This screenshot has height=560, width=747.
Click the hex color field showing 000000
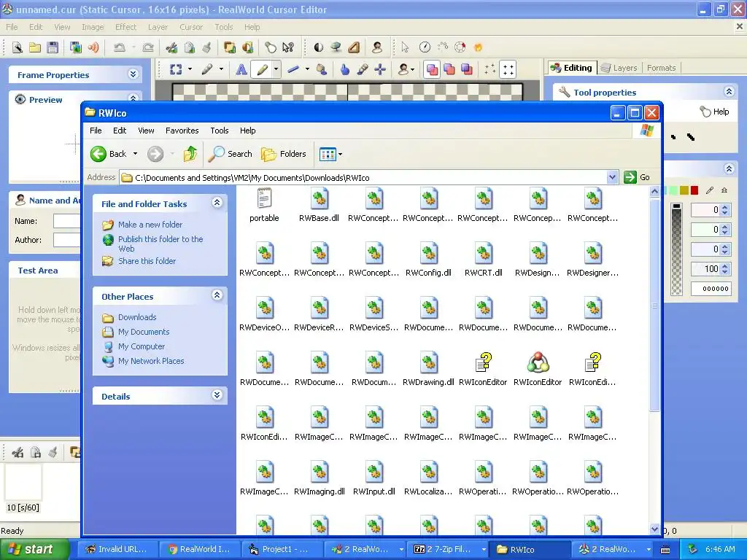coord(711,289)
